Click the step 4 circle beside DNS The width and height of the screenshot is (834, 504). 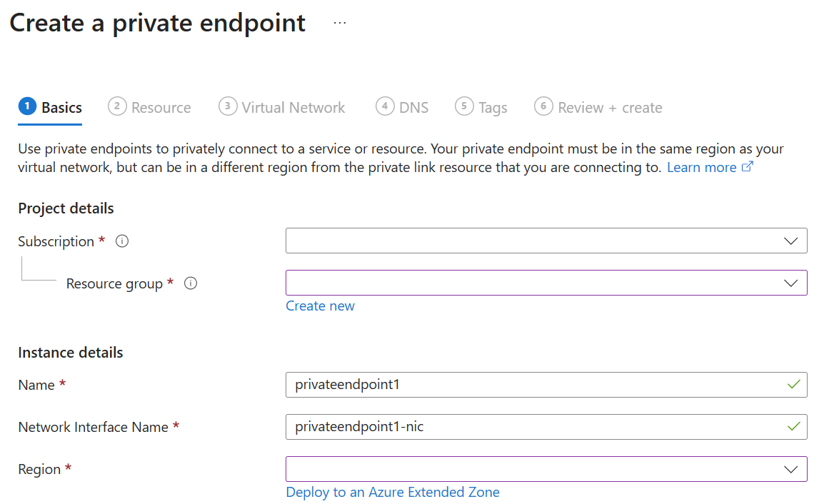[x=384, y=106]
